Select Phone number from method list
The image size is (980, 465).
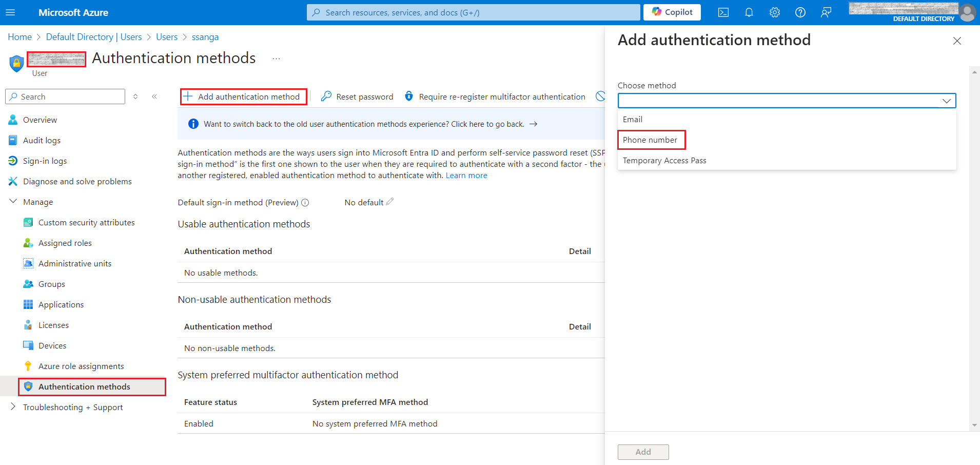click(787, 140)
